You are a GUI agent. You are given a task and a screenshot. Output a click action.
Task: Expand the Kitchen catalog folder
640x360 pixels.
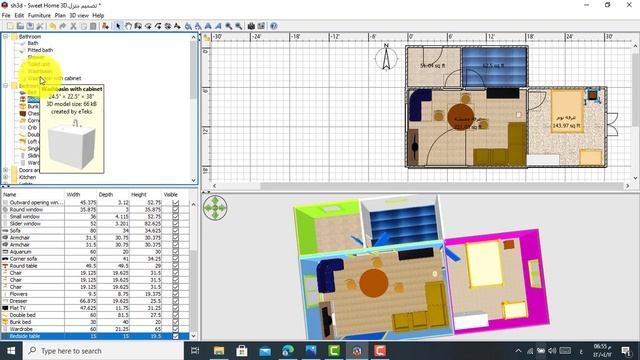point(6,177)
